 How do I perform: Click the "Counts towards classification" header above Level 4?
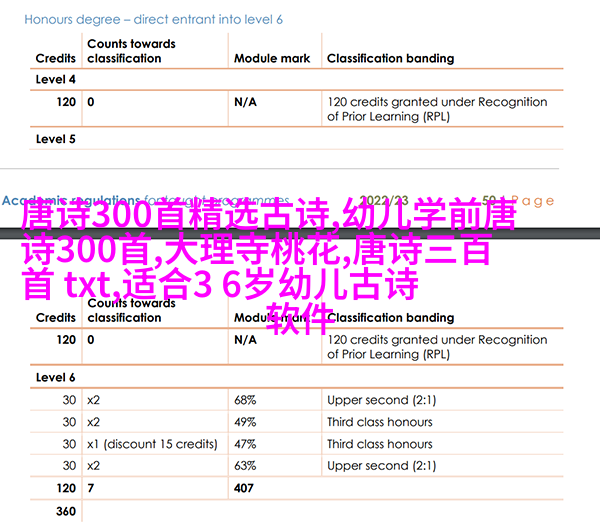(131, 51)
